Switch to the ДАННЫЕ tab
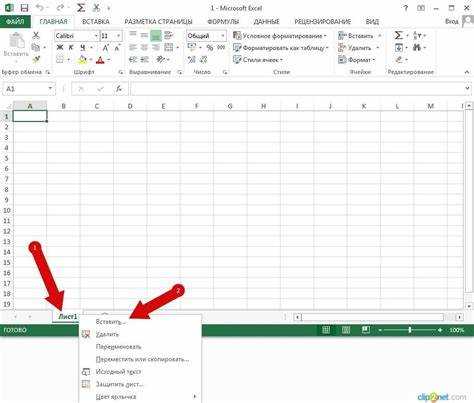 point(266,22)
